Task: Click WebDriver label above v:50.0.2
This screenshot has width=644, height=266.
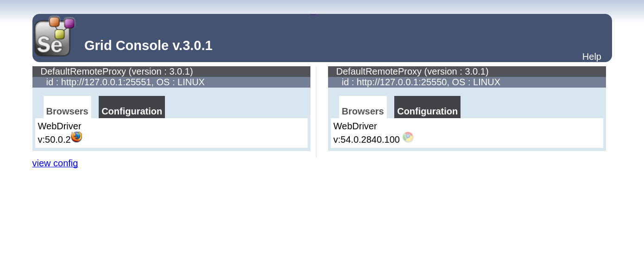Action: coord(60,126)
